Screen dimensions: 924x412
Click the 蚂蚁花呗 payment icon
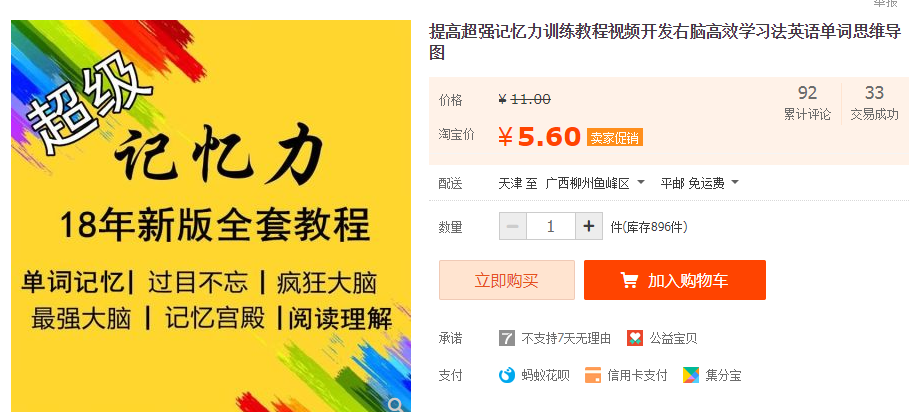pyautogui.click(x=507, y=375)
